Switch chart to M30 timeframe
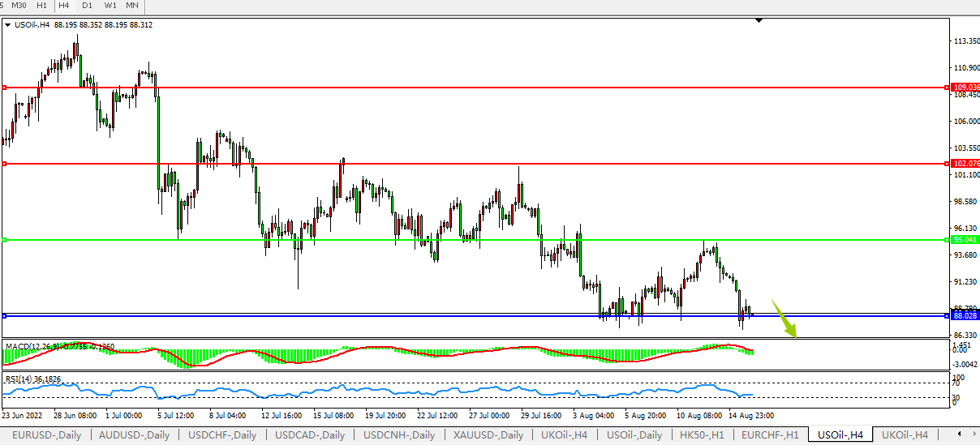980x445 pixels. tap(19, 6)
